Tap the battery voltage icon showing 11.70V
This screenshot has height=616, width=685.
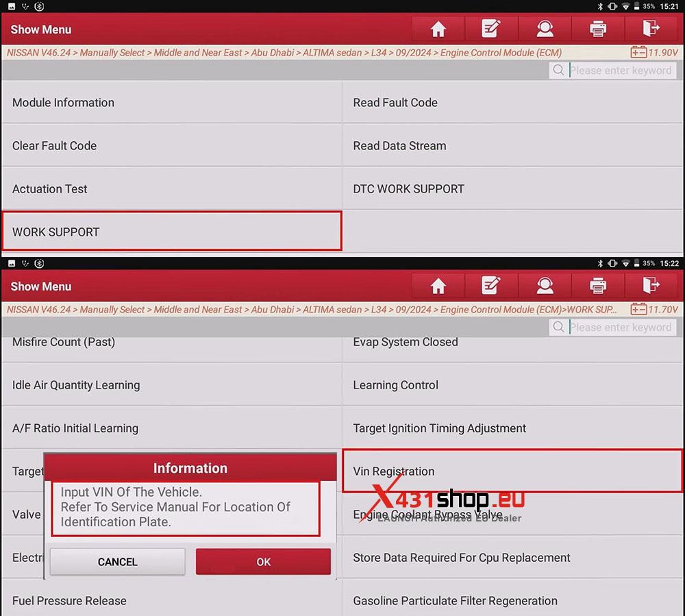(x=638, y=309)
